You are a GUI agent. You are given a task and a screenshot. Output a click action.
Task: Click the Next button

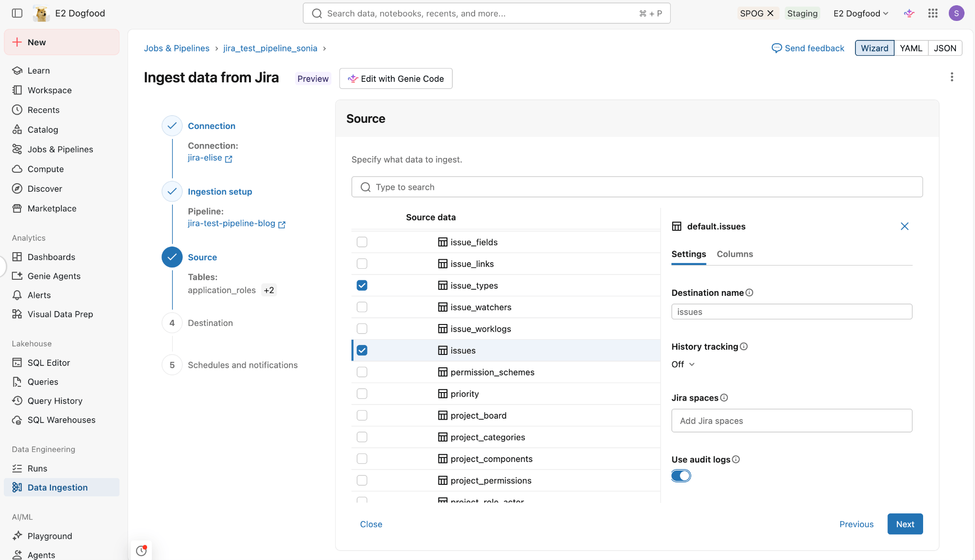point(905,524)
